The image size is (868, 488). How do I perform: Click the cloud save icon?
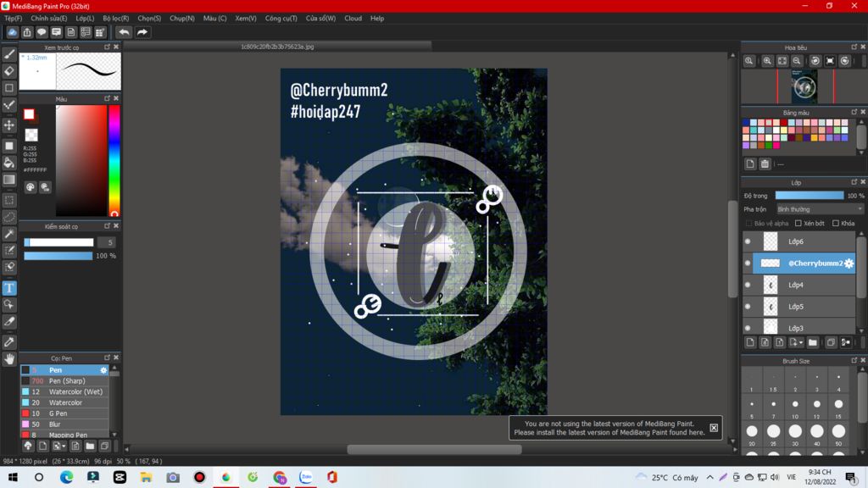(x=12, y=32)
